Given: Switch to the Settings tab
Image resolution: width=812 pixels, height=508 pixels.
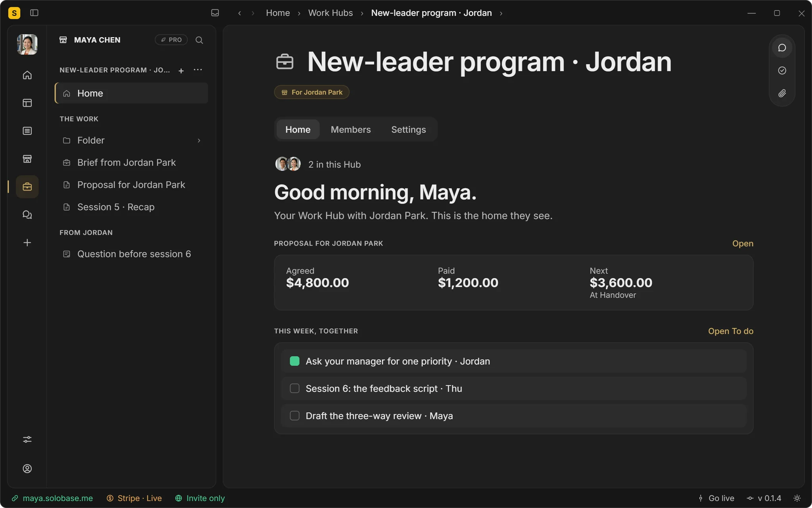Looking at the screenshot, I should [408, 129].
